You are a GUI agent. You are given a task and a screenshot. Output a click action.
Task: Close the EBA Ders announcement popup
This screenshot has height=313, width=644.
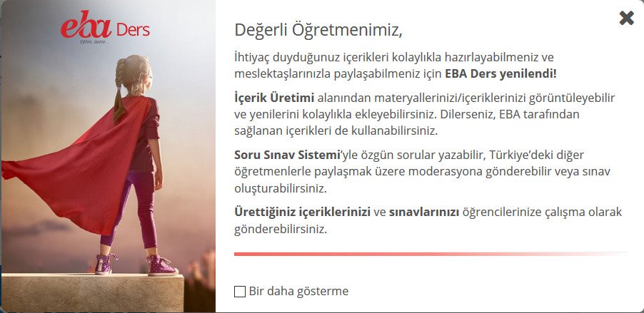[626, 18]
